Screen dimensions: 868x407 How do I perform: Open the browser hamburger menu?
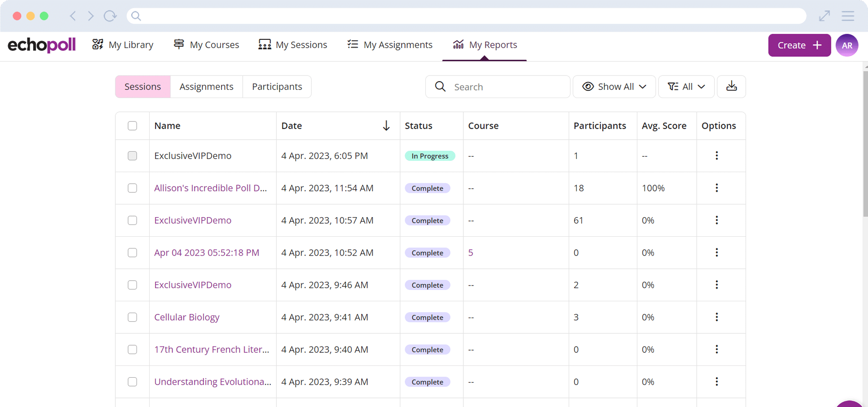(848, 16)
